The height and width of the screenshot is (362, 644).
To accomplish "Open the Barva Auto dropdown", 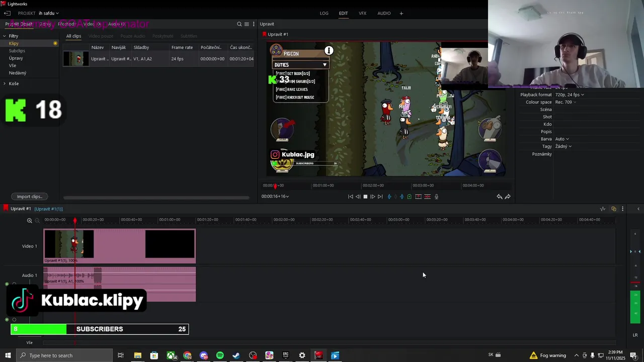I will 562,139.
